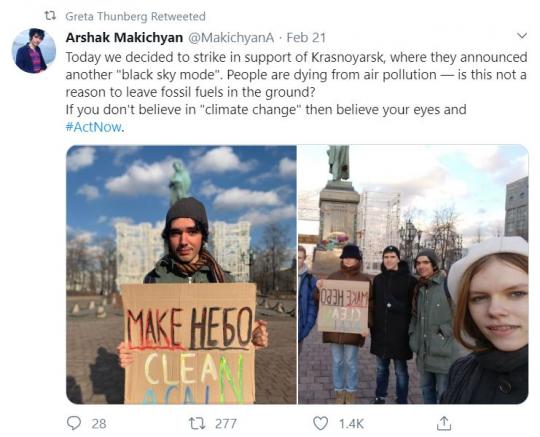Viewport: 540px width, 437px height.
Task: Open Arshak Makichyan's profile avatar
Action: coord(34,51)
